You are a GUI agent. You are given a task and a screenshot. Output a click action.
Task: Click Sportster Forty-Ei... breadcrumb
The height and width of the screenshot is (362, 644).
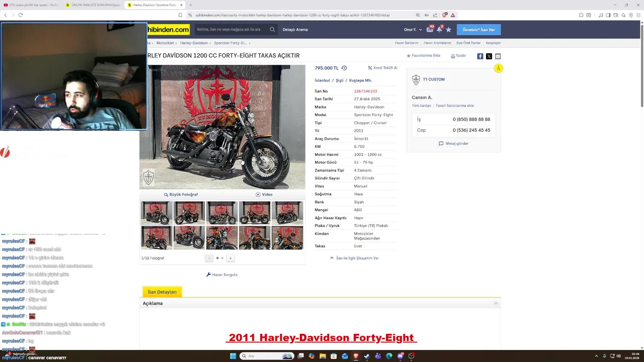point(230,43)
